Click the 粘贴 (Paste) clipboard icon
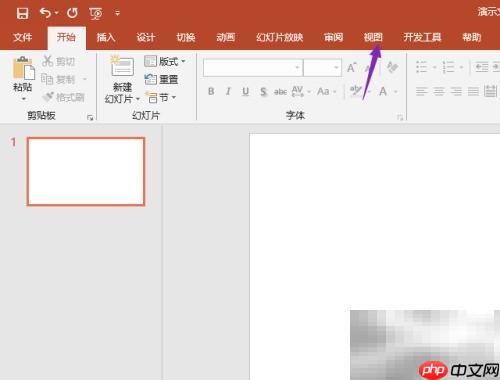 tap(23, 68)
